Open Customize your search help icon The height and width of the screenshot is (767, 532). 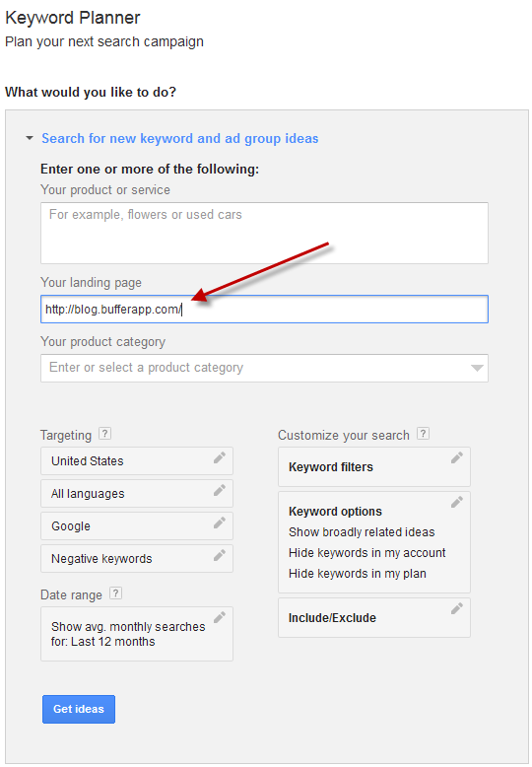pyautogui.click(x=423, y=434)
